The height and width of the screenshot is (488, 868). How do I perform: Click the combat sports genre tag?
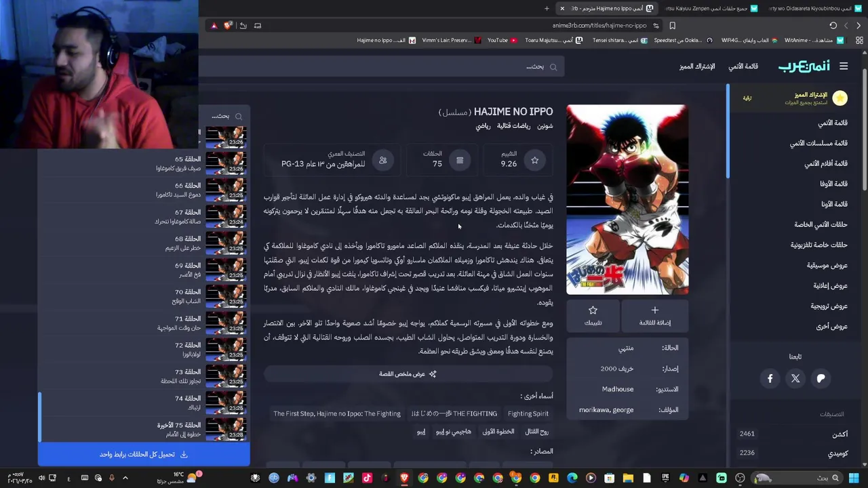click(x=513, y=126)
